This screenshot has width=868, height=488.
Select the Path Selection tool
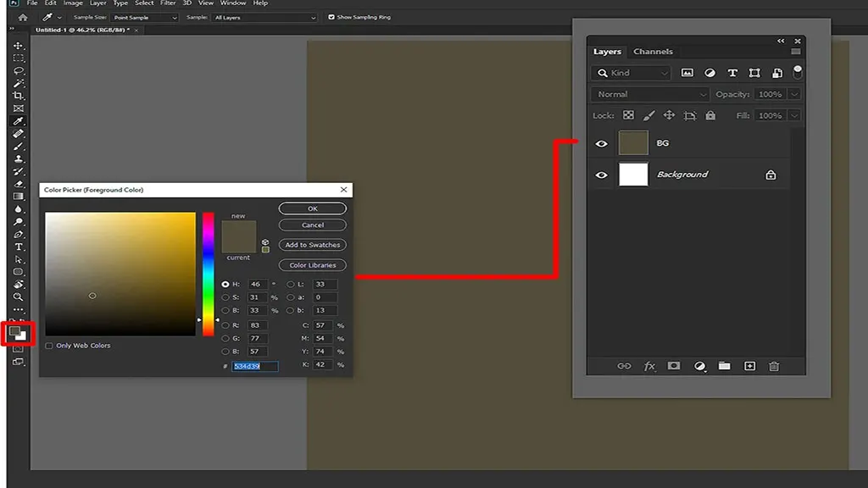coord(19,259)
